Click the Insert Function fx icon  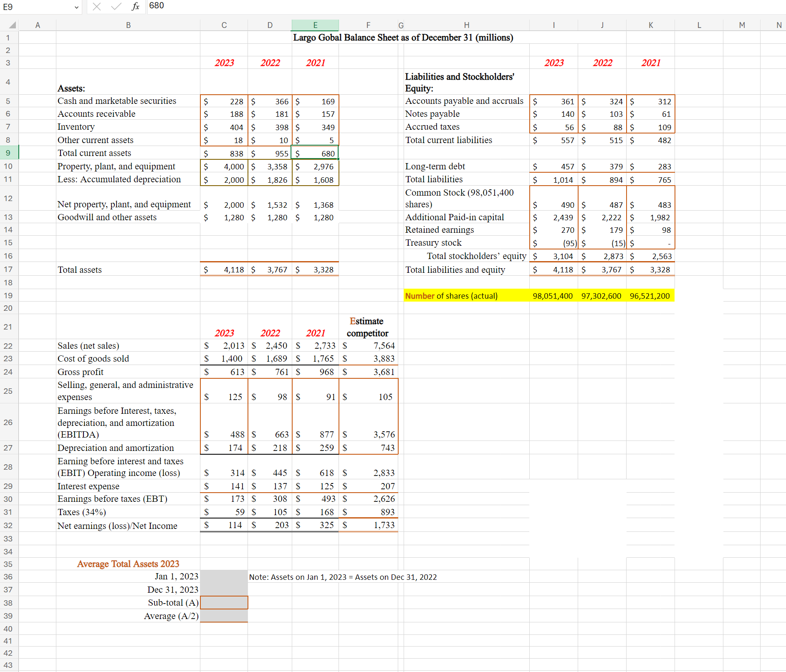(x=135, y=6)
